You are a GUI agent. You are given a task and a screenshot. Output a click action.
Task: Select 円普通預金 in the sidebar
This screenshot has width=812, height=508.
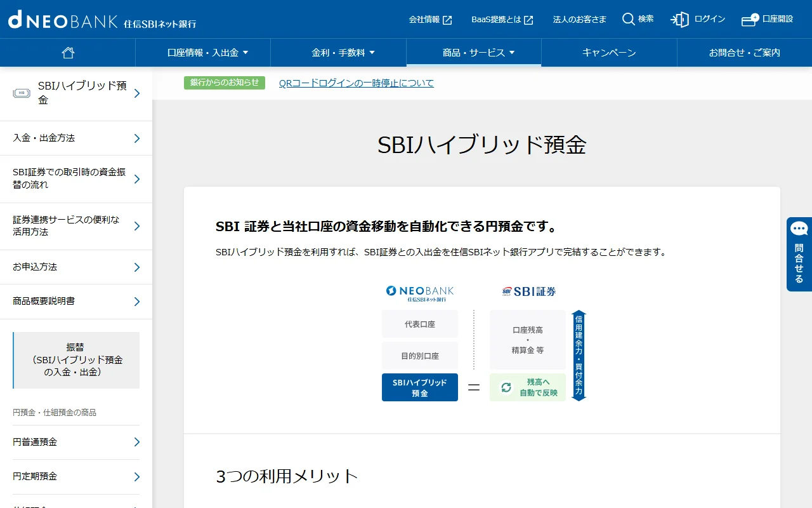coord(76,442)
